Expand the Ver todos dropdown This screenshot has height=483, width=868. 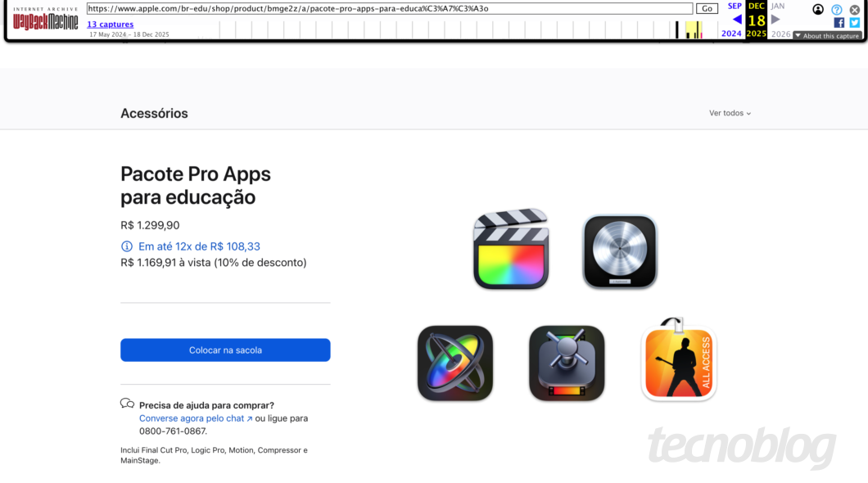[730, 114]
